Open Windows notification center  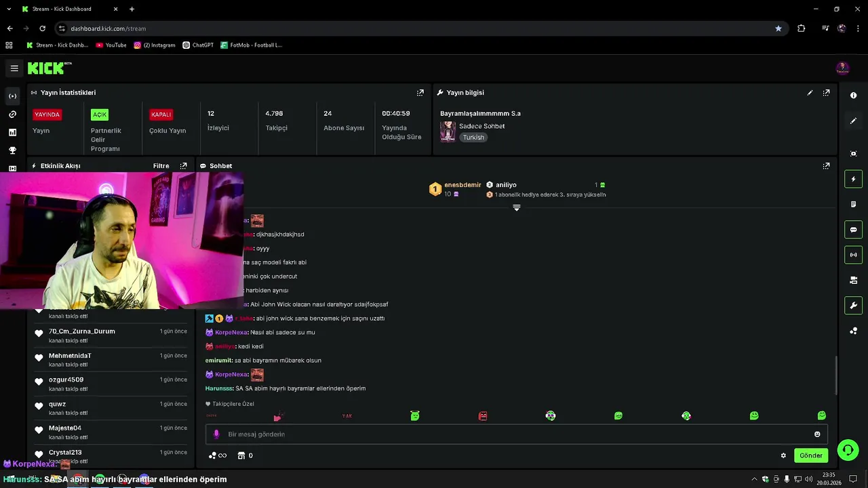click(x=853, y=479)
